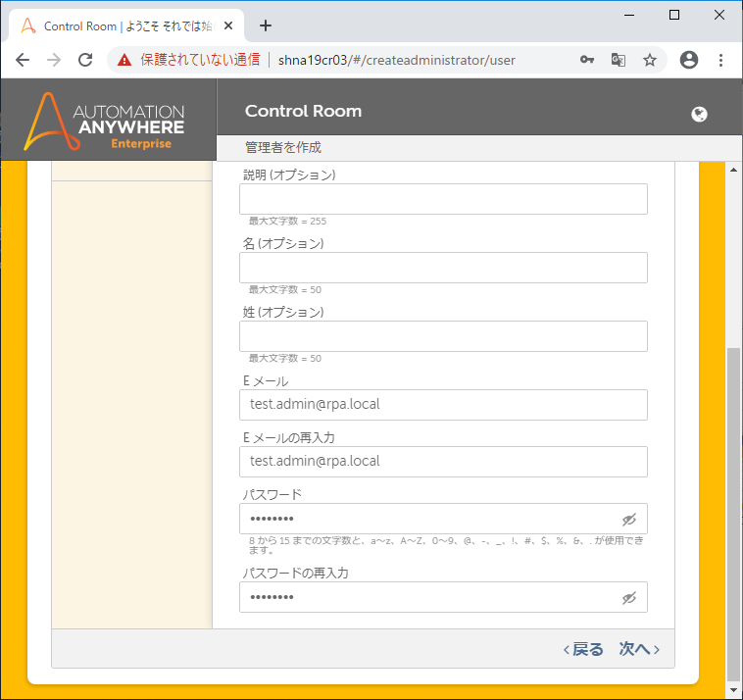Click the Automation Anywhere Enterprise logo
Image resolution: width=743 pixels, height=700 pixels.
(104, 122)
